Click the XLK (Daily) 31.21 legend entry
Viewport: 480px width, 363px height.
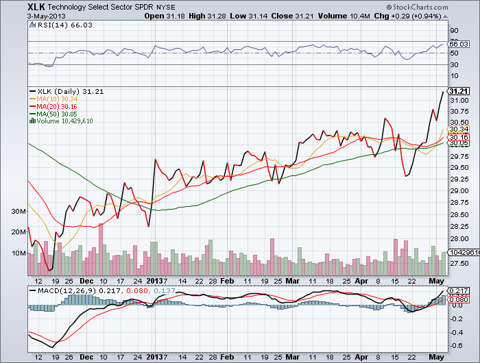pos(70,91)
